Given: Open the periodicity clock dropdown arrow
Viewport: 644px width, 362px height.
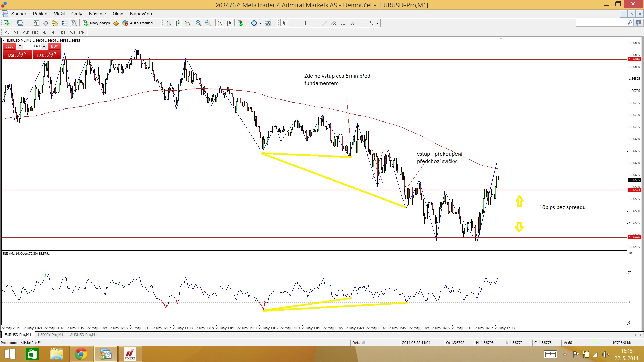Looking at the screenshot, I should click(260, 23).
